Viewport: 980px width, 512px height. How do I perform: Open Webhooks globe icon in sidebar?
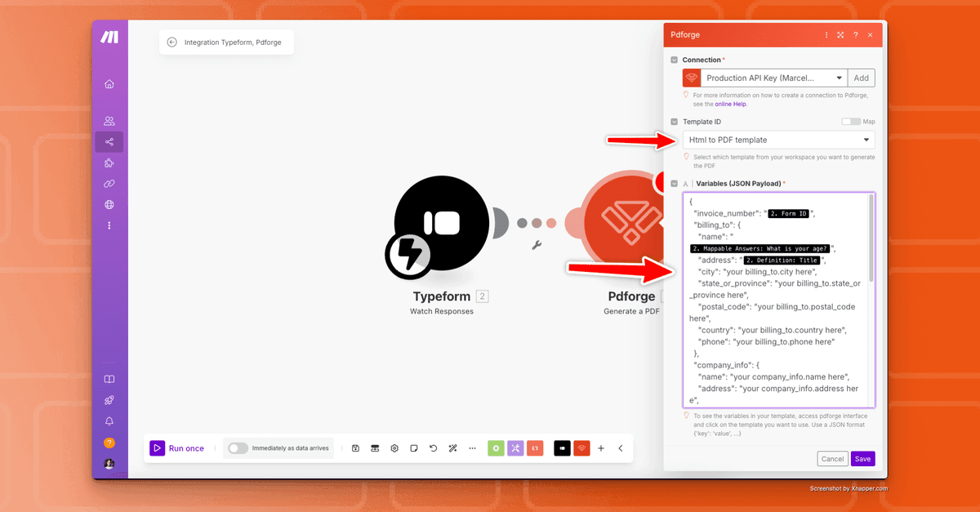(109, 205)
